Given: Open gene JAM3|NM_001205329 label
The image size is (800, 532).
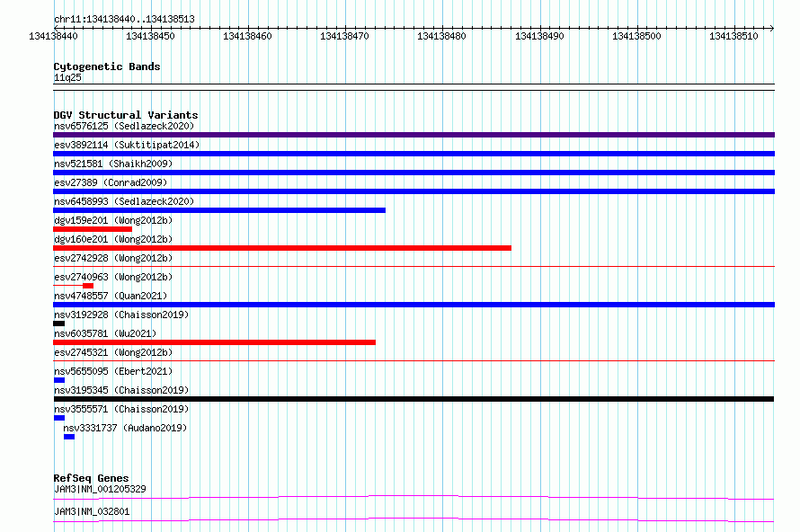Looking at the screenshot, I should (100, 489).
